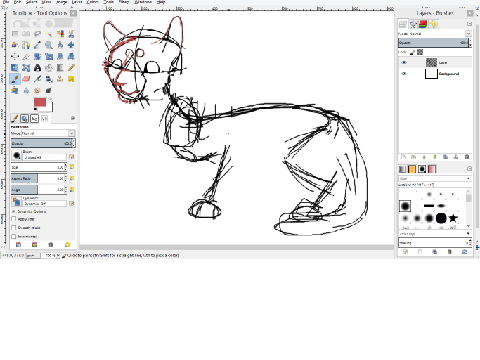Select the Clone stamp tool
480x360 pixels.
[x=60, y=79]
